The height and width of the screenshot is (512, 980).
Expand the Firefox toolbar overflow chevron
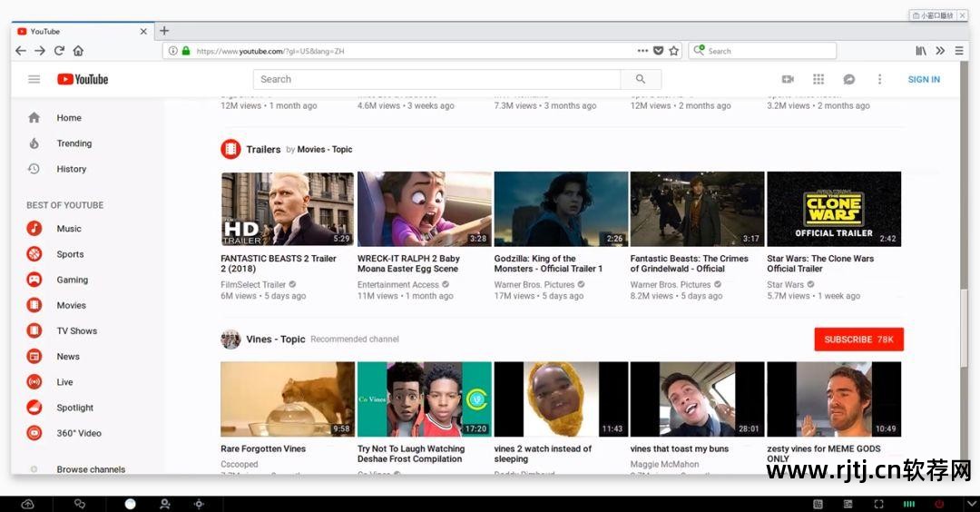pos(940,51)
